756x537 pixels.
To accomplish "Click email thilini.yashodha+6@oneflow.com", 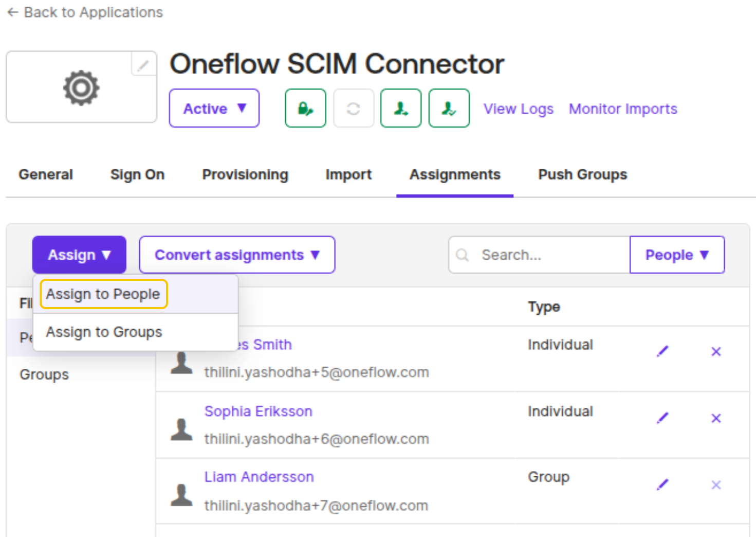I will click(317, 439).
